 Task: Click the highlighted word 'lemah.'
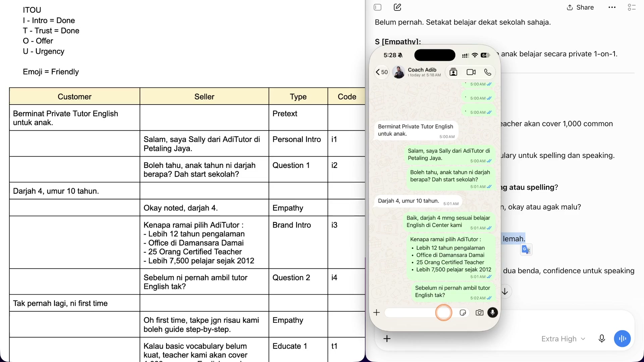(514, 239)
